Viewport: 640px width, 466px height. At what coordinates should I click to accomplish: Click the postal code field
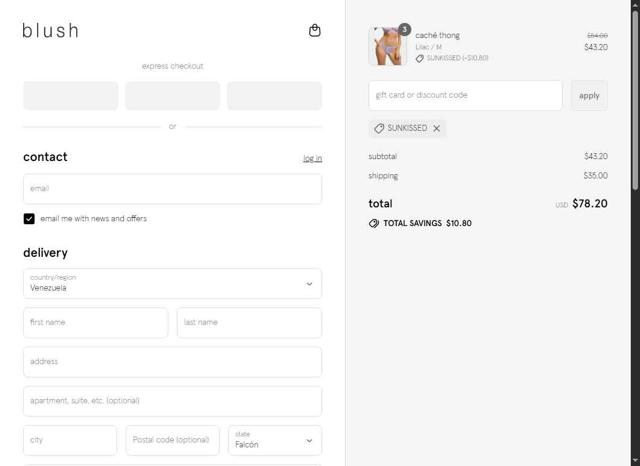172,440
